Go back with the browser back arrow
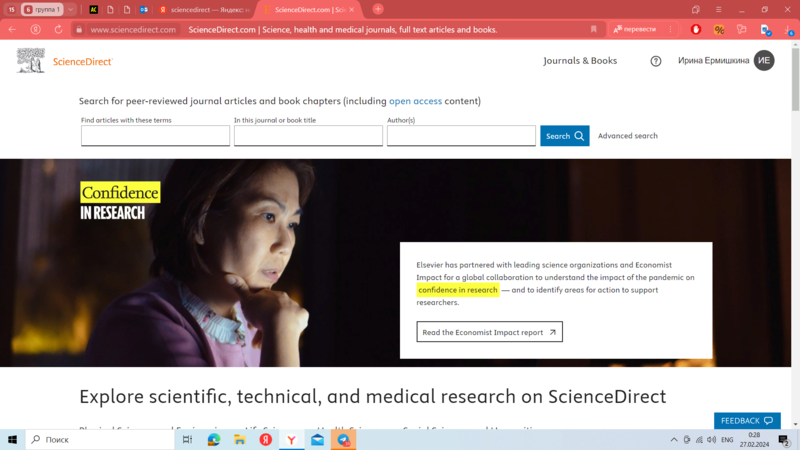 12,30
